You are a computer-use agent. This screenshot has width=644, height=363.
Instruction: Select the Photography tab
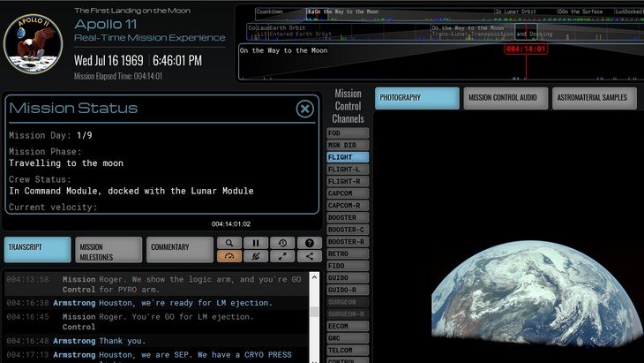[x=417, y=98]
